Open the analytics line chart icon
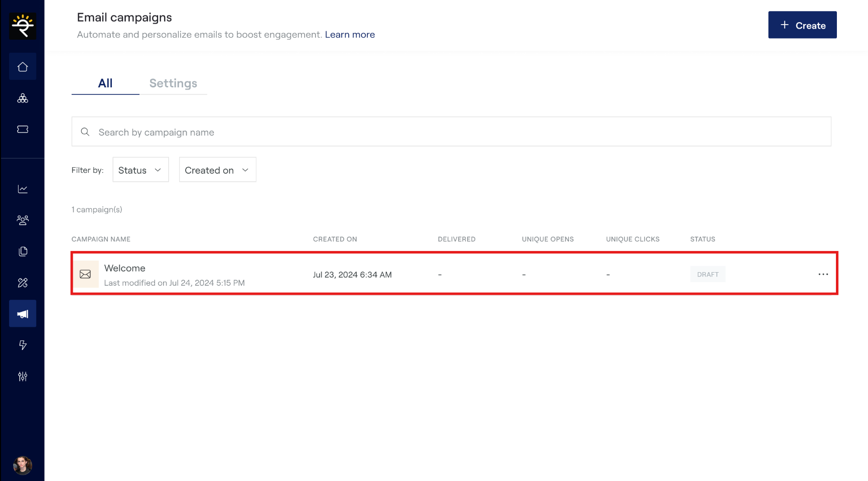This screenshot has width=868, height=481. point(23,189)
